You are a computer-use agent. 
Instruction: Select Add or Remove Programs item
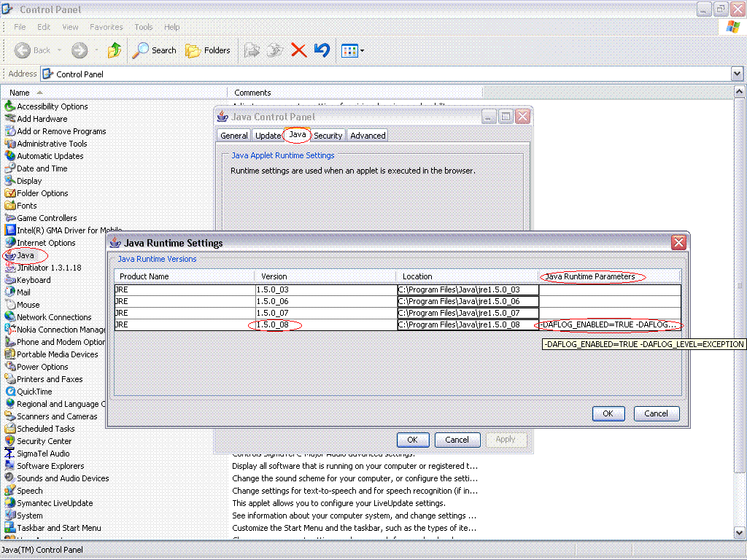pos(55,131)
